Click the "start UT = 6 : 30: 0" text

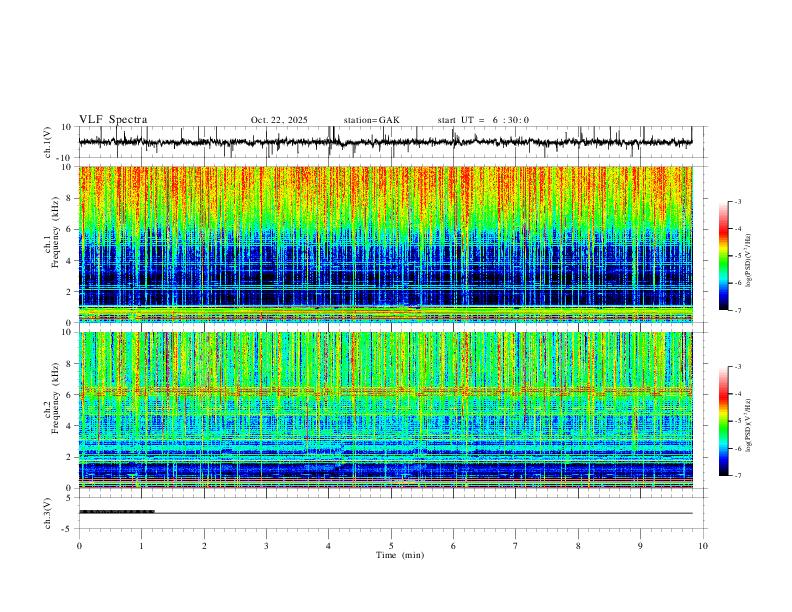[x=483, y=120]
